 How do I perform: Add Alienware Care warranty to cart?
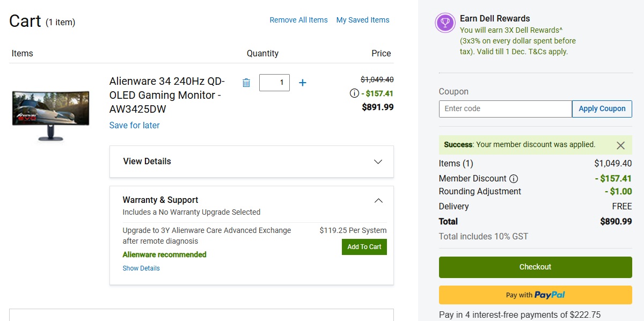point(364,247)
